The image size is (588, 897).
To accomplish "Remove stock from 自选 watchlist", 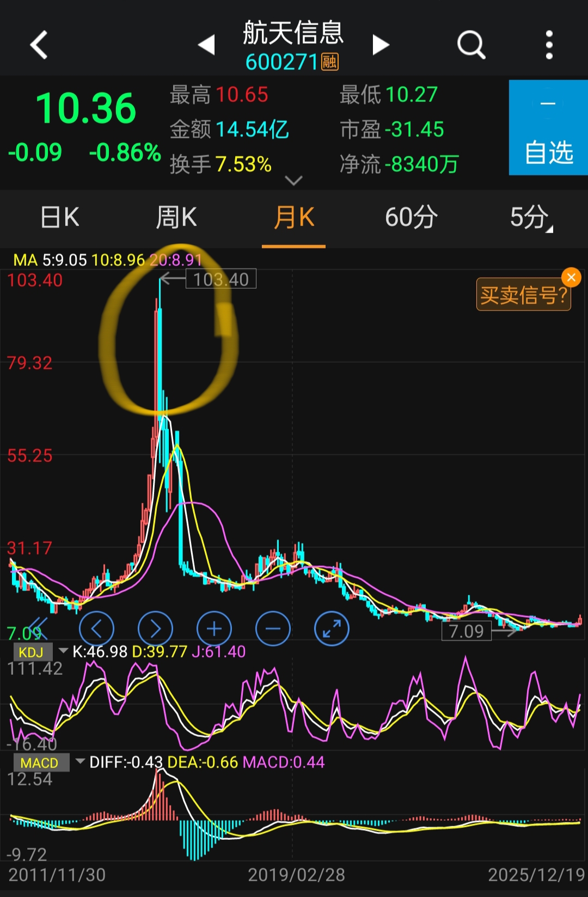I will pos(548,127).
